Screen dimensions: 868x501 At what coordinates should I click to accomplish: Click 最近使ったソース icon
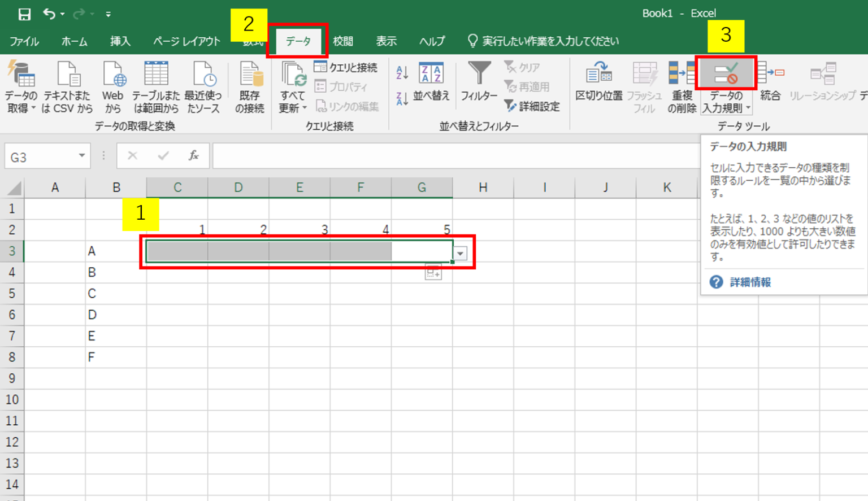pyautogui.click(x=203, y=87)
